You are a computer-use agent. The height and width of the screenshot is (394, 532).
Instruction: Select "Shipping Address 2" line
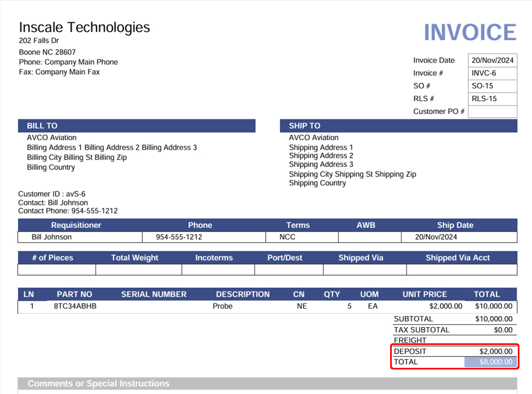321,156
